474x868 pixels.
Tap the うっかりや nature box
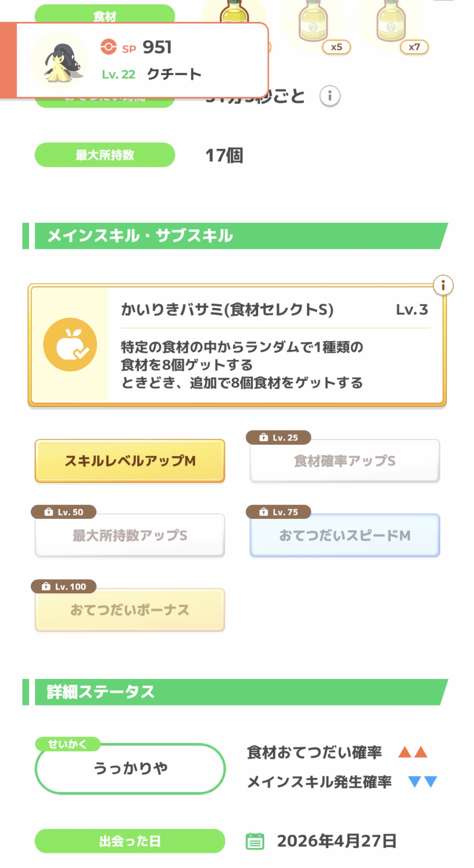130,769
